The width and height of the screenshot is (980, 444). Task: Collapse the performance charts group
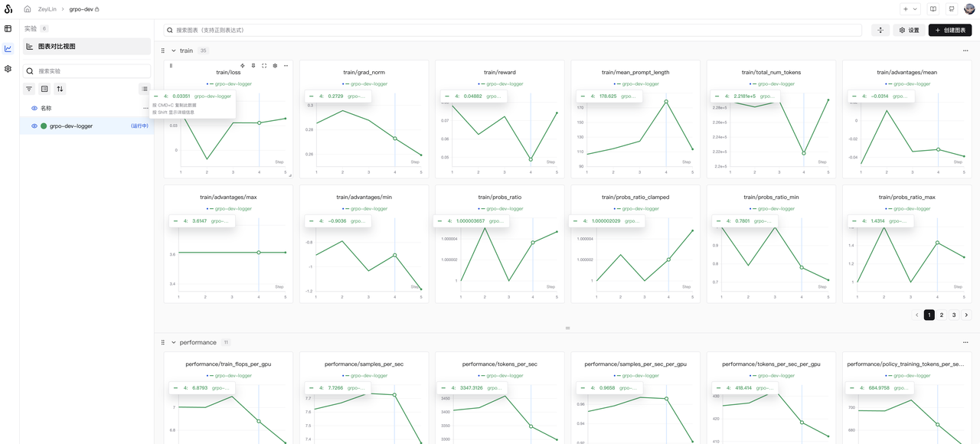174,342
